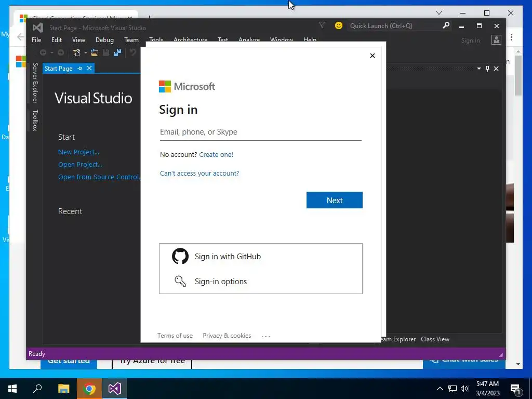Click the Next button
532x399 pixels.
click(x=334, y=200)
